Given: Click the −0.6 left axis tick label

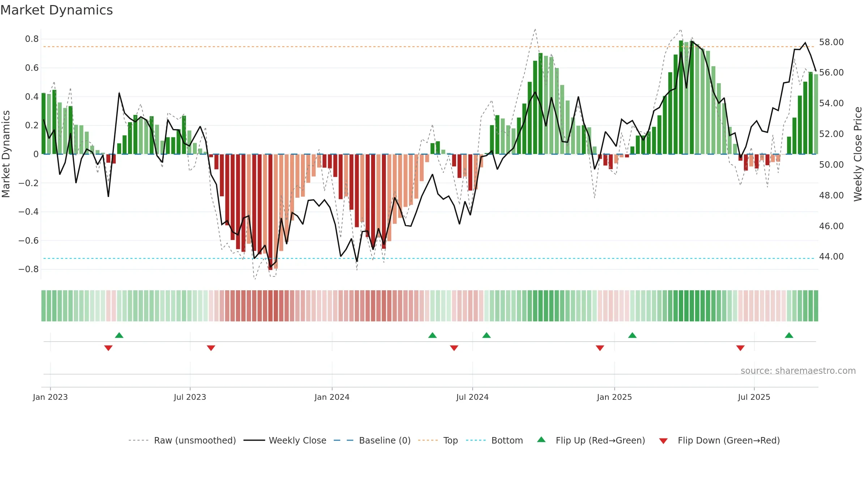Looking at the screenshot, I should click(x=29, y=240).
